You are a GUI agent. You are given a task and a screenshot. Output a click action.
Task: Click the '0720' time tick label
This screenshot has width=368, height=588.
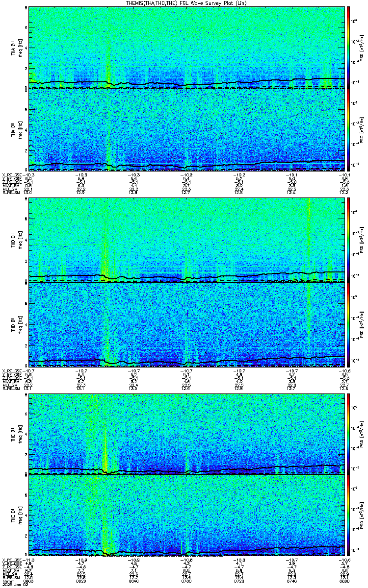238,581
